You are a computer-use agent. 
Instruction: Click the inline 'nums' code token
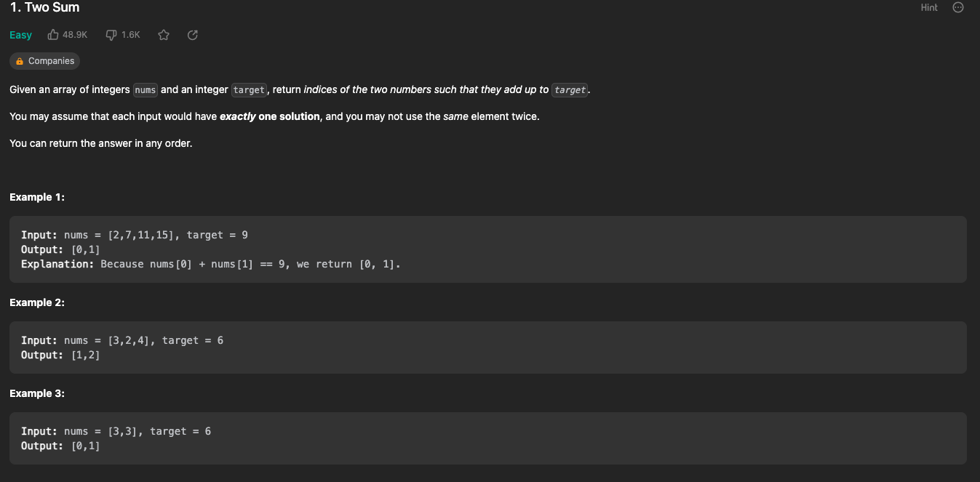[x=146, y=90]
